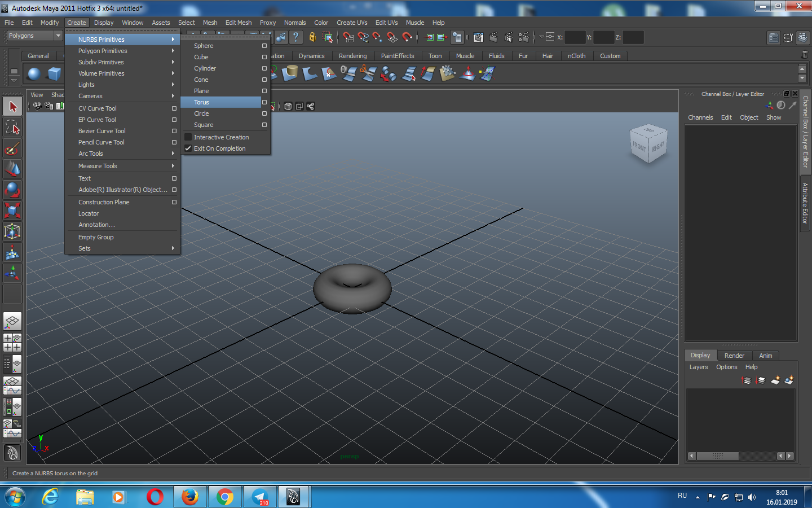The width and height of the screenshot is (812, 508).
Task: Expand the Sets submenu
Action: coord(122,248)
